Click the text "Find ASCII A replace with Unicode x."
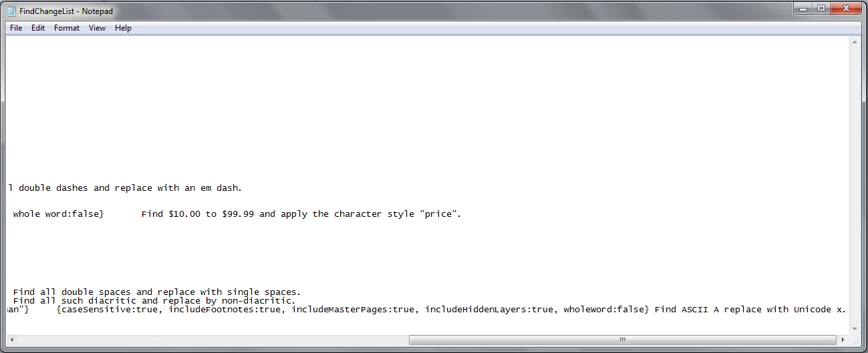Image resolution: width=868 pixels, height=353 pixels. [x=750, y=310]
